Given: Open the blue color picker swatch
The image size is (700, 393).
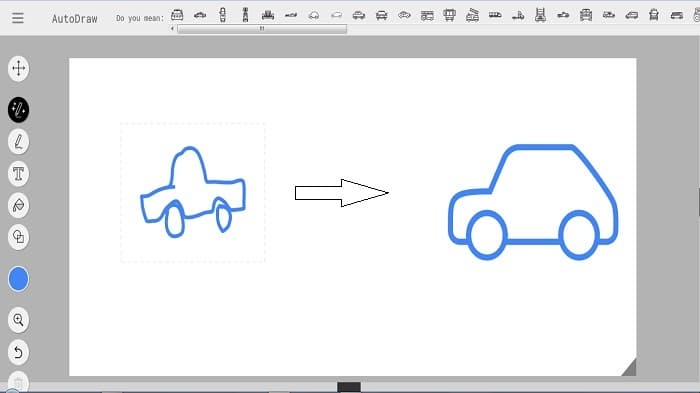Looking at the screenshot, I should 18,279.
